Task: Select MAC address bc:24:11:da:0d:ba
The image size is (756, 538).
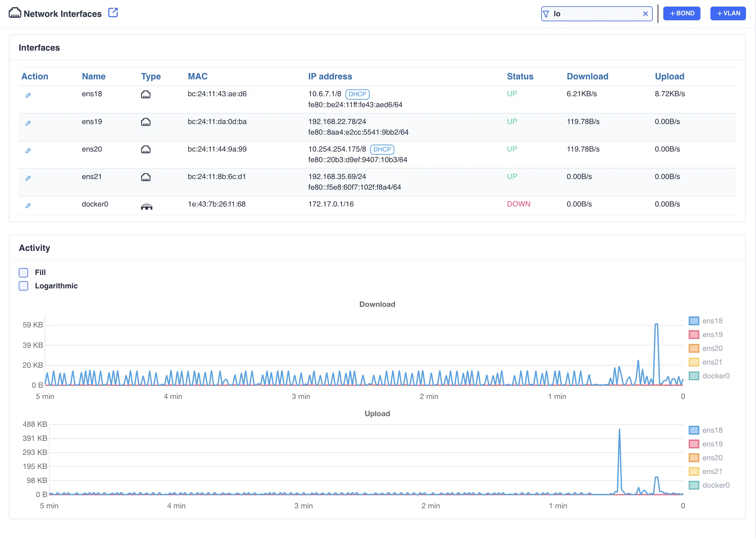Action: coord(217,122)
